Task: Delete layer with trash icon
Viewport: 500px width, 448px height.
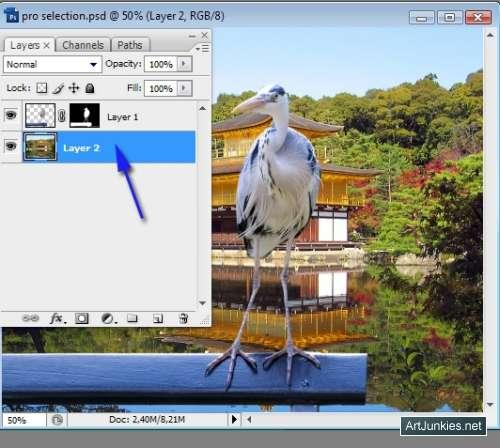Action: click(x=183, y=318)
